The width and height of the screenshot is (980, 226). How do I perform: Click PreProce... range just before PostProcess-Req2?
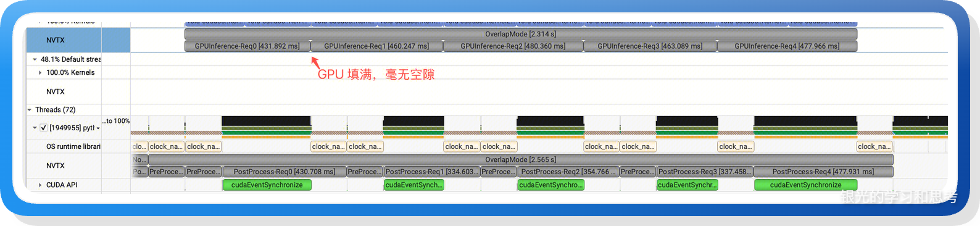click(x=498, y=172)
